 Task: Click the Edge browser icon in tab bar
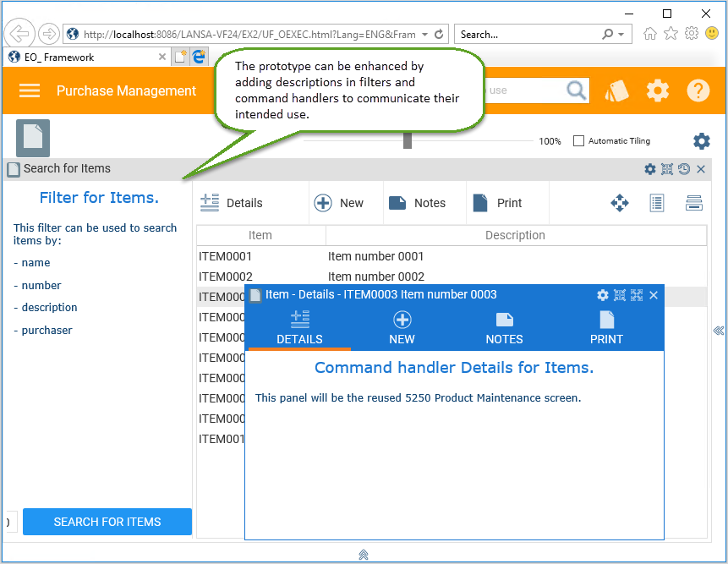(x=199, y=57)
